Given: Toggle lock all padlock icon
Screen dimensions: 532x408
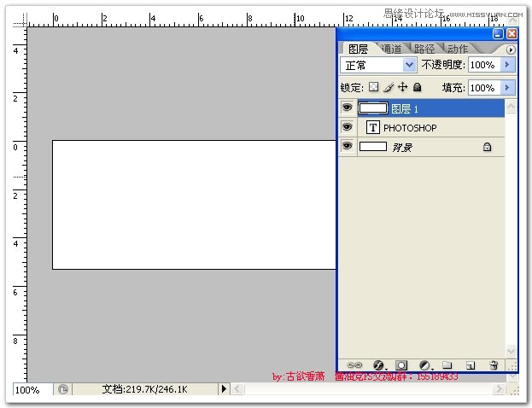Looking at the screenshot, I should tap(418, 88).
